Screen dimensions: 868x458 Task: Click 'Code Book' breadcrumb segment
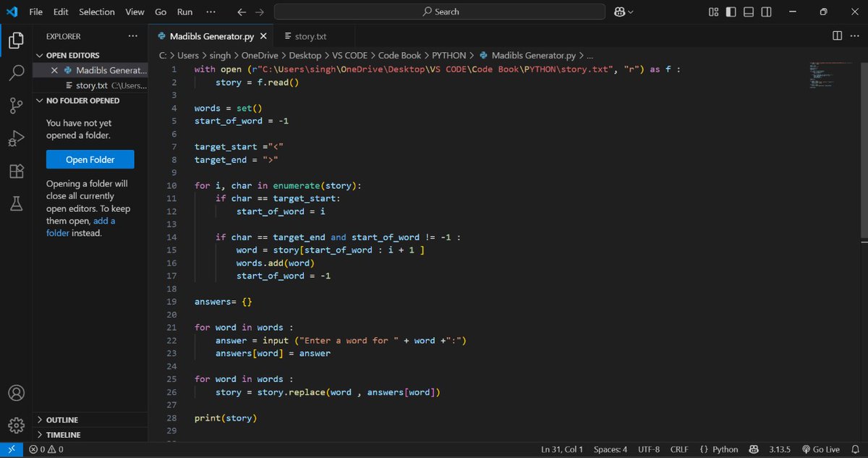click(400, 55)
